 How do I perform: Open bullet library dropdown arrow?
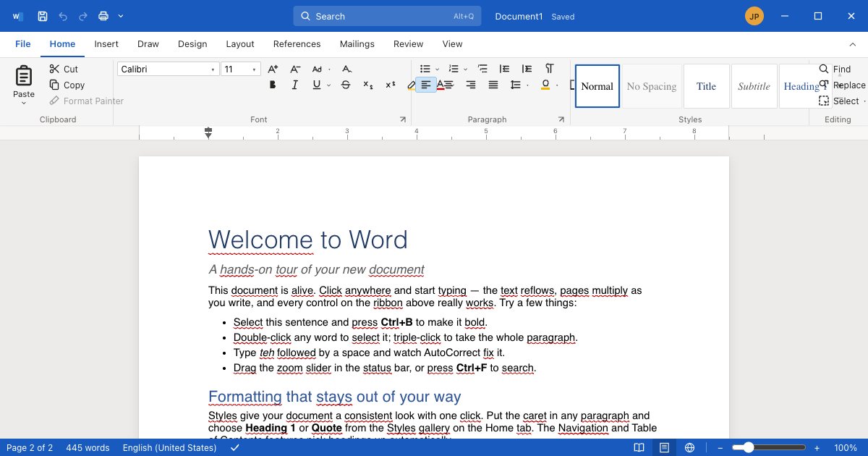(x=438, y=69)
